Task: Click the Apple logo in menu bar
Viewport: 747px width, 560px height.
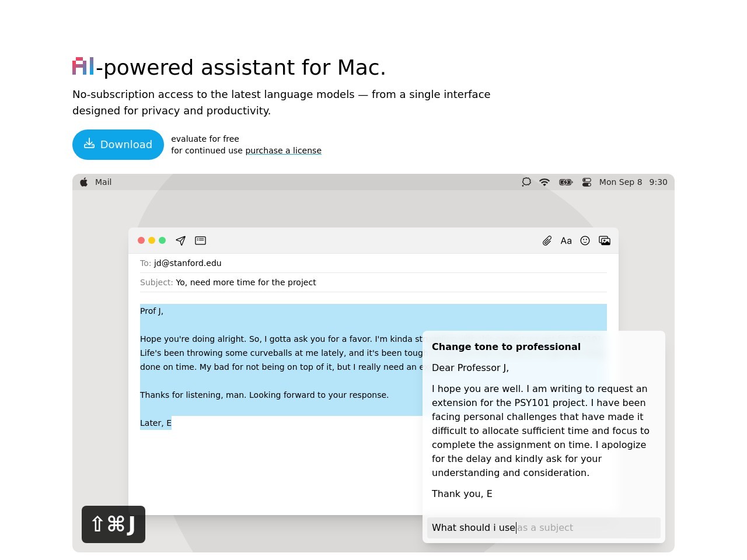Action: click(x=84, y=182)
